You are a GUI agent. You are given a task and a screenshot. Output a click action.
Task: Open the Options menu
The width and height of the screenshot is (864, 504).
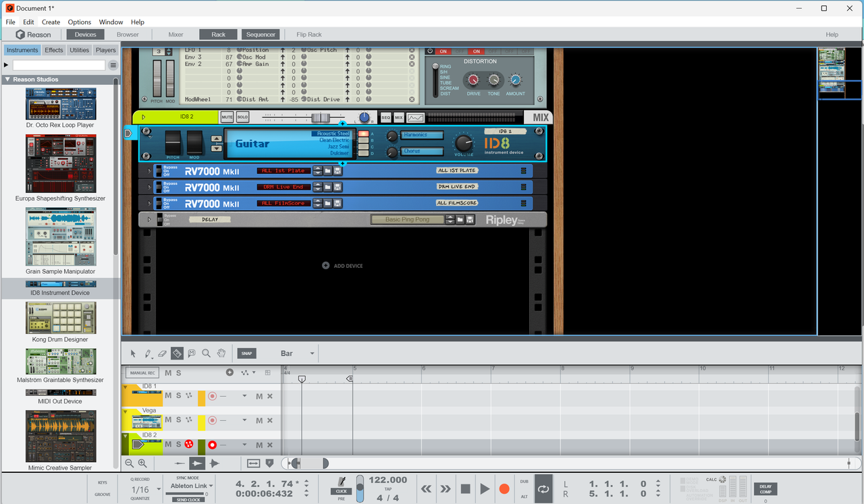[80, 22]
